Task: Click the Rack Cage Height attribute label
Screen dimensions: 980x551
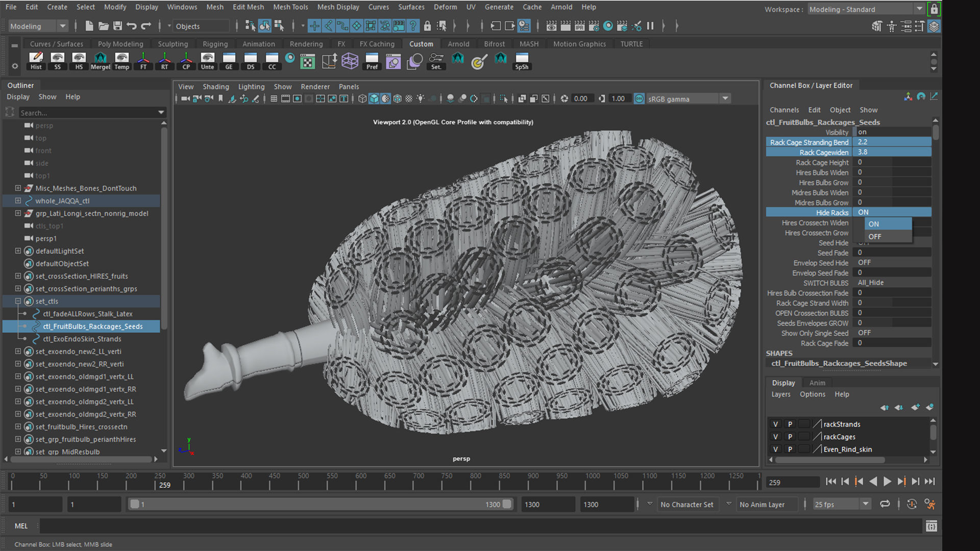Action: pos(822,163)
